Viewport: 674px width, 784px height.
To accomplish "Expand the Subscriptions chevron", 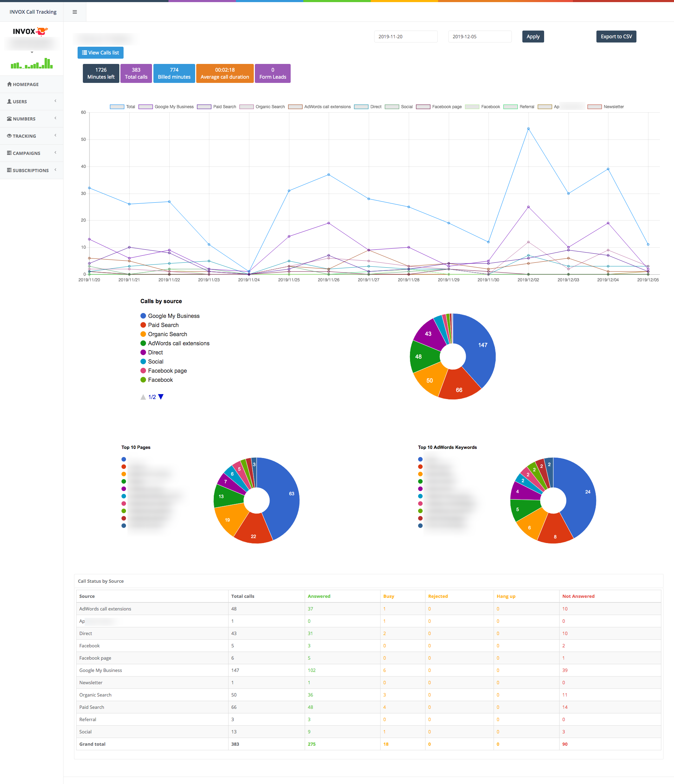I will (55, 170).
